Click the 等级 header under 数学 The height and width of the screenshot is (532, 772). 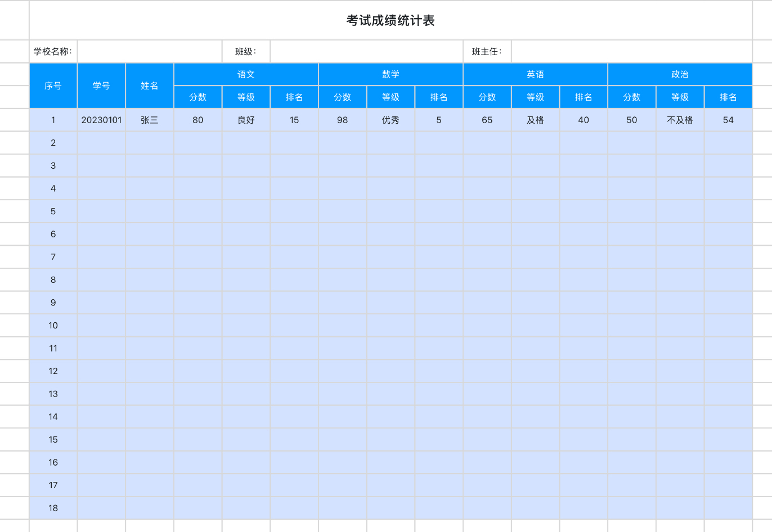391,97
